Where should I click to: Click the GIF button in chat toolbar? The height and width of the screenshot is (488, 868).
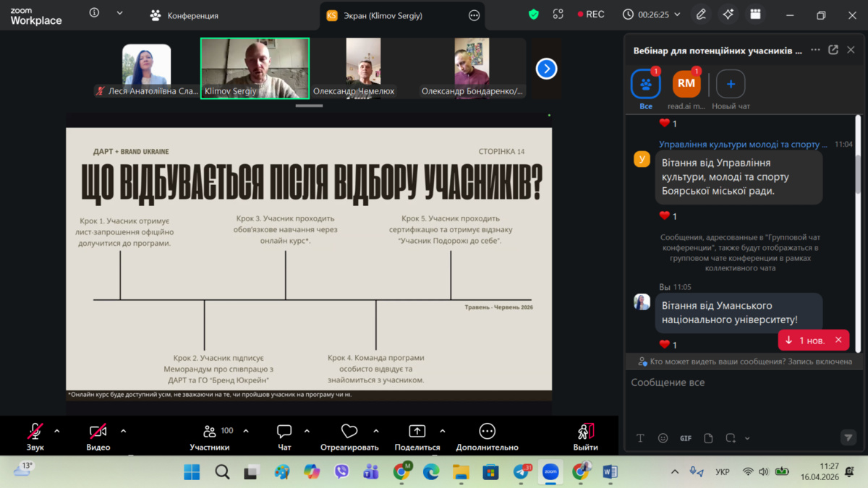pos(685,438)
